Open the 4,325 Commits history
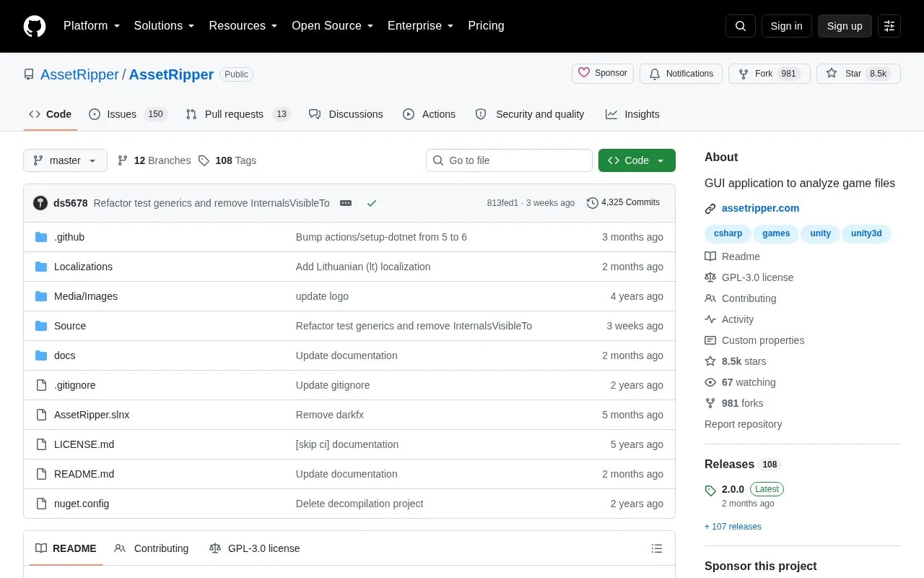Screen dimensions: 924x578 623,203
